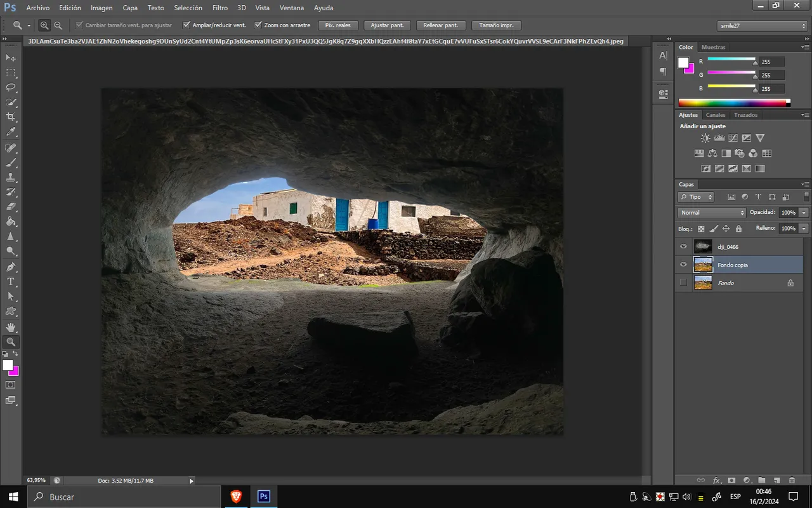Open the Opacidad slider dropdown arrow
Image resolution: width=812 pixels, height=508 pixels.
pos(804,213)
